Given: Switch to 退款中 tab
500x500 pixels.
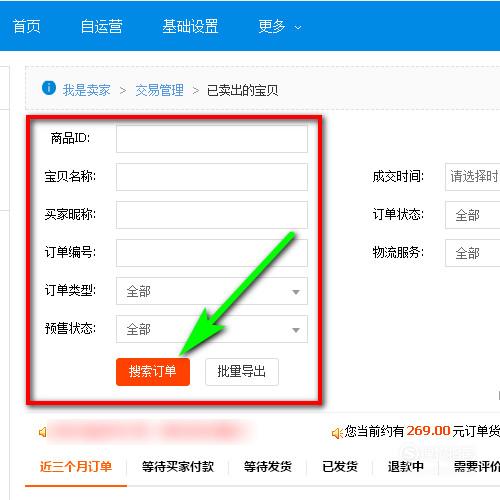Looking at the screenshot, I should pyautogui.click(x=405, y=466).
